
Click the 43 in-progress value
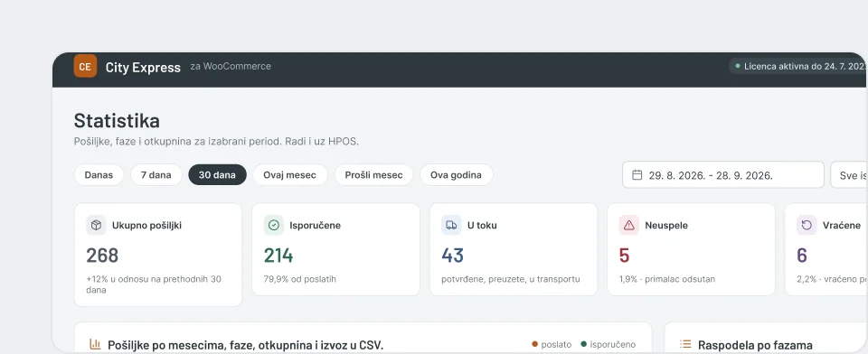[453, 255]
